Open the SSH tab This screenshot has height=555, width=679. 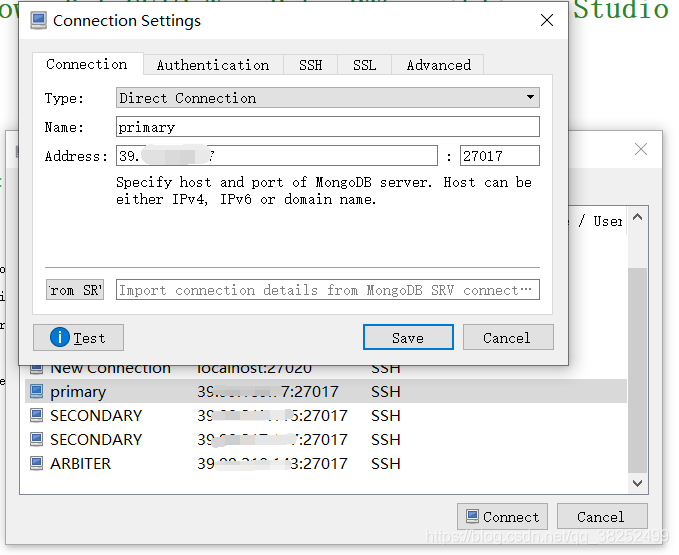(310, 65)
